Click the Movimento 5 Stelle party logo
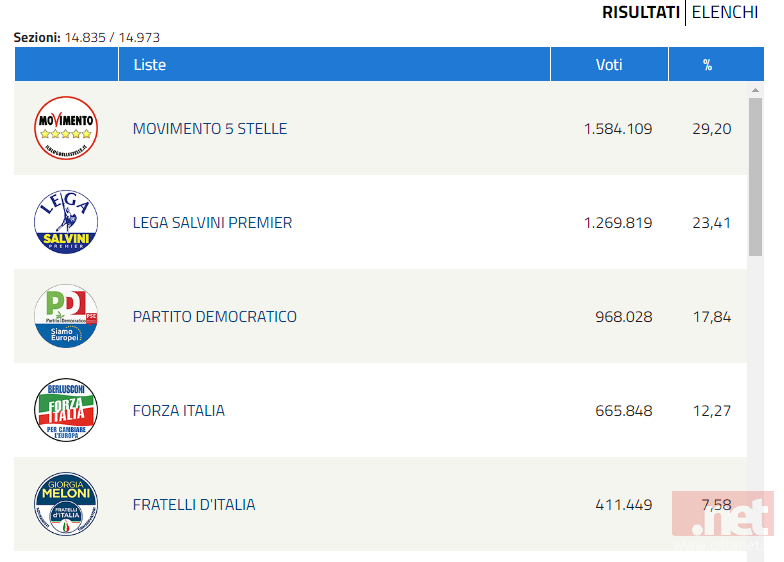Image resolution: width=784 pixels, height=562 pixels. coord(66,128)
